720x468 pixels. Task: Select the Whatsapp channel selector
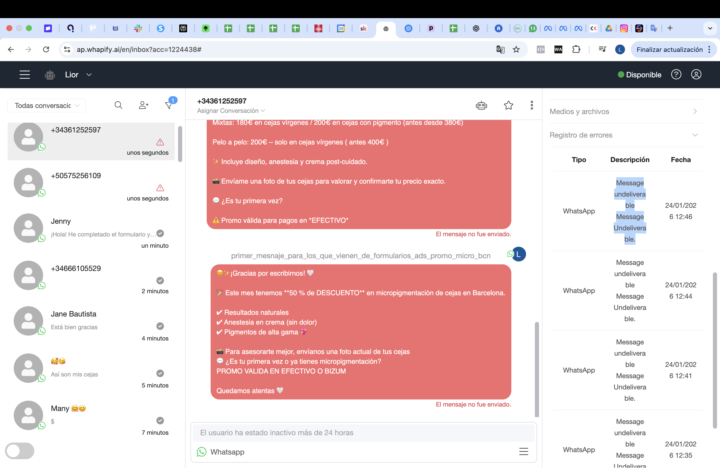221,452
